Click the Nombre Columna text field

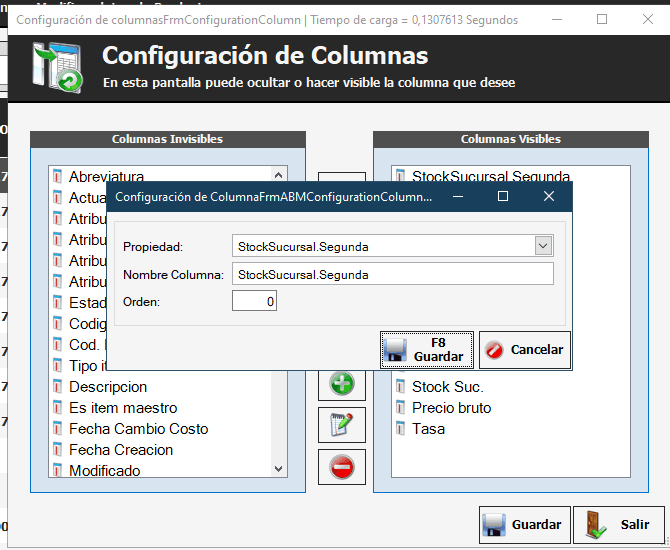coord(392,274)
